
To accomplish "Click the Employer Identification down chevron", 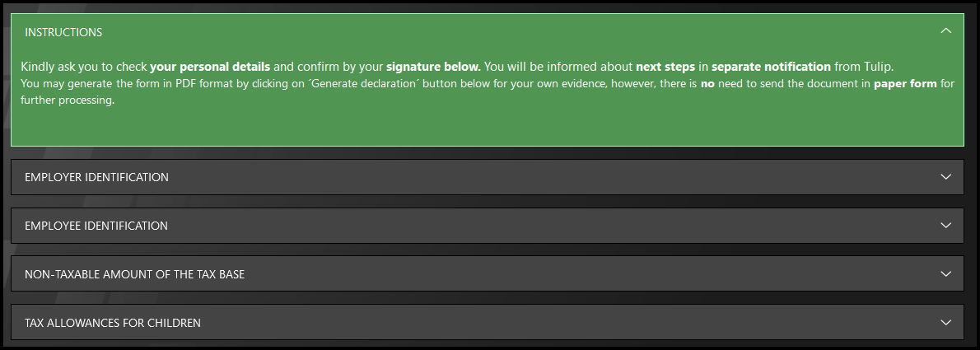I will click(x=945, y=177).
